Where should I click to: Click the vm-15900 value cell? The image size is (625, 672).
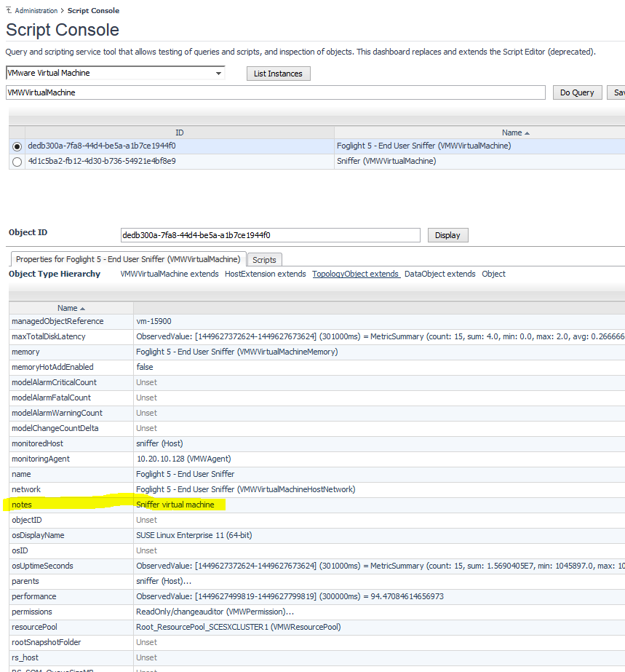coord(154,321)
